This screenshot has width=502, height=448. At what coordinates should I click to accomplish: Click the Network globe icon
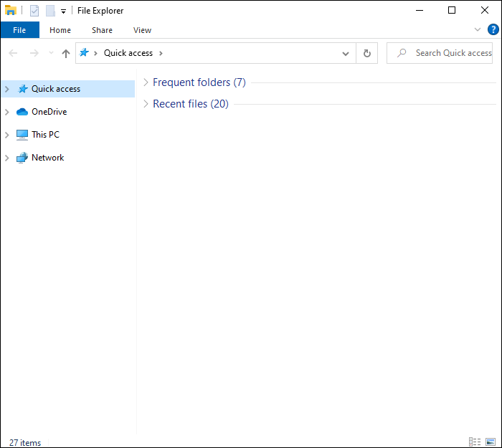click(x=22, y=158)
